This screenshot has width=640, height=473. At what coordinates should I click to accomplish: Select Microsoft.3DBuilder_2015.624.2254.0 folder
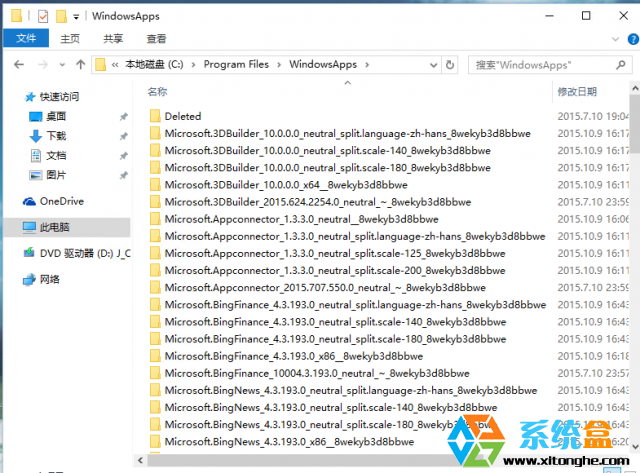click(x=318, y=202)
